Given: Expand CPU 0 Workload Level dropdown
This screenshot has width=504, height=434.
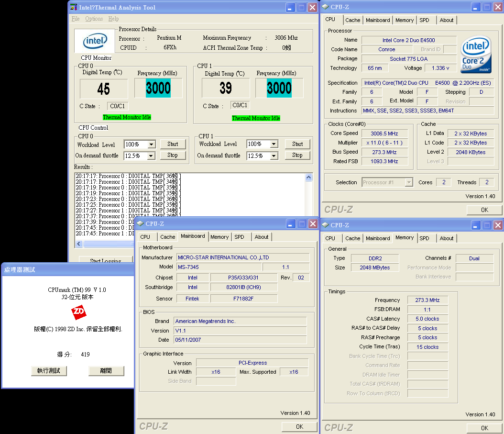Looking at the screenshot, I should 152,145.
